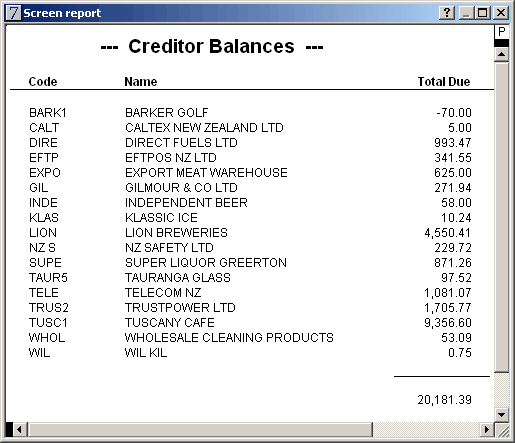Select code KLAS
515x443 pixels.
44,218
